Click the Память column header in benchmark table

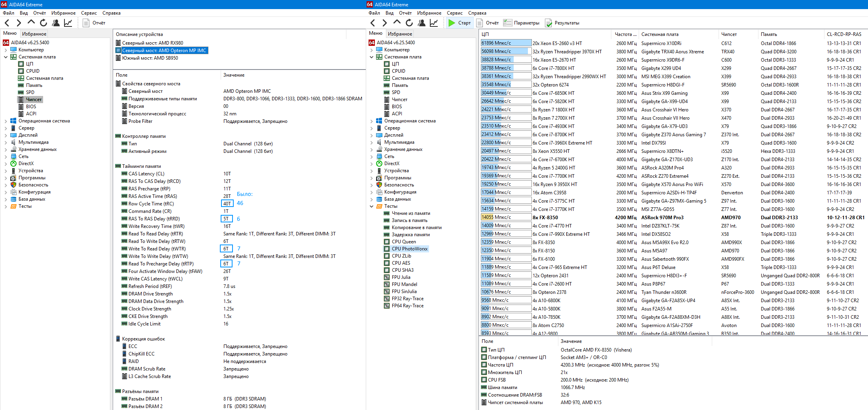[790, 34]
